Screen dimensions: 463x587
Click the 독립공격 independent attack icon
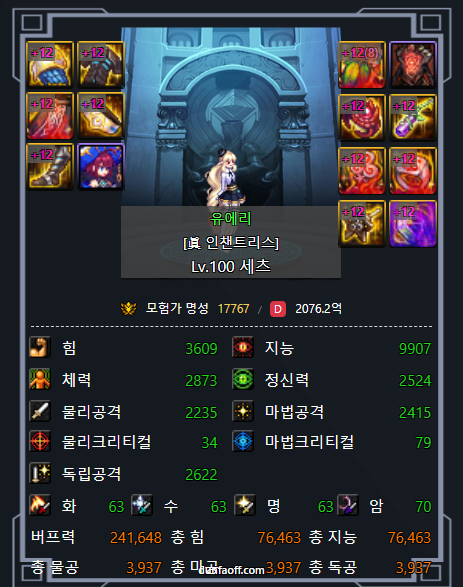pos(40,473)
